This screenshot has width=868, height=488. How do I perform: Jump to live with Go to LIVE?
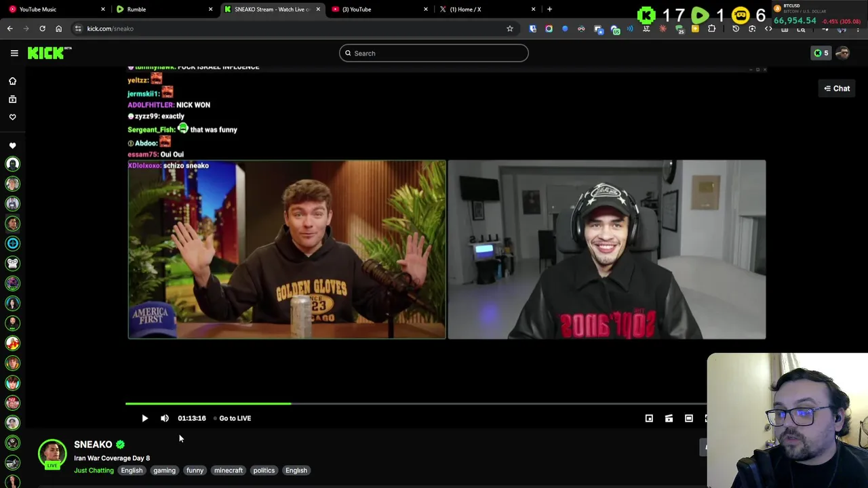(x=233, y=418)
